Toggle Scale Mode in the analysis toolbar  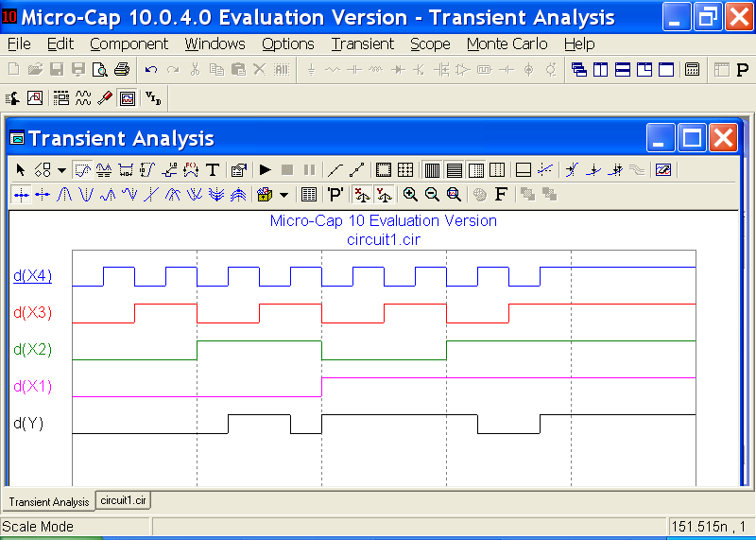click(x=82, y=170)
